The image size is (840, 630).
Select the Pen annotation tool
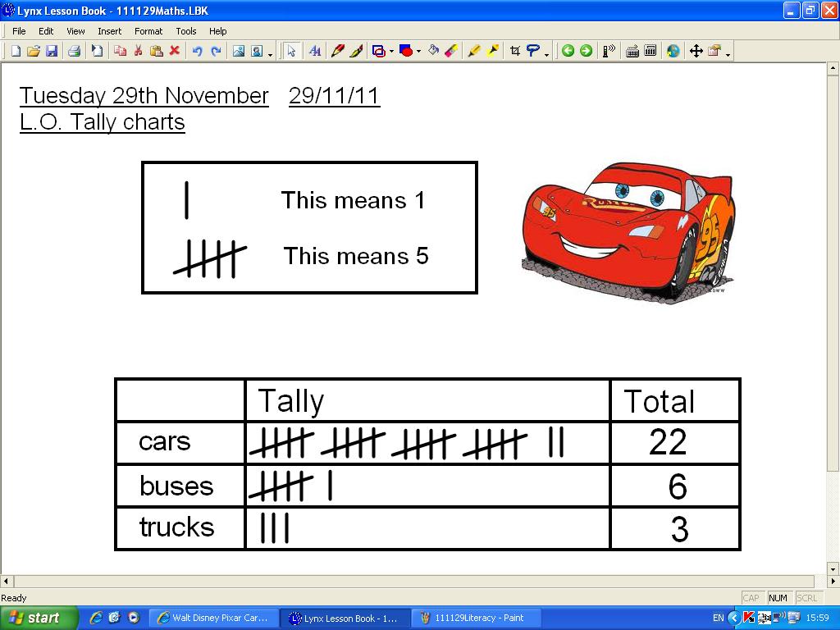pos(336,51)
